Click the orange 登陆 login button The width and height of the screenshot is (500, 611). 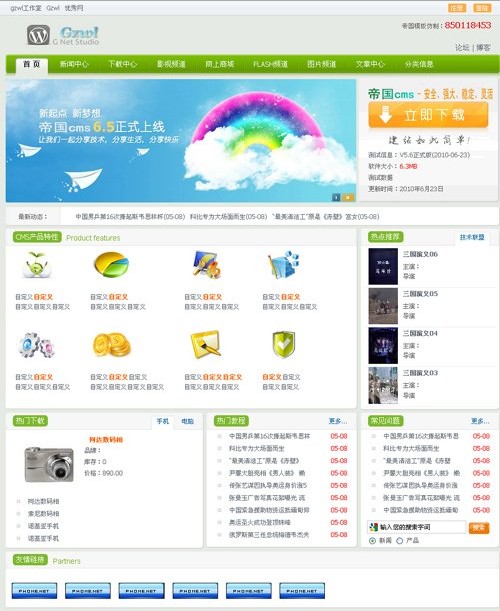(x=482, y=8)
